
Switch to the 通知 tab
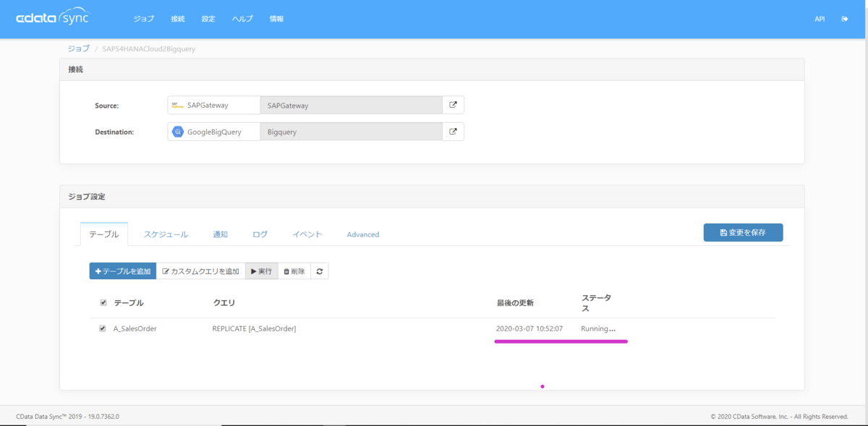coord(220,234)
